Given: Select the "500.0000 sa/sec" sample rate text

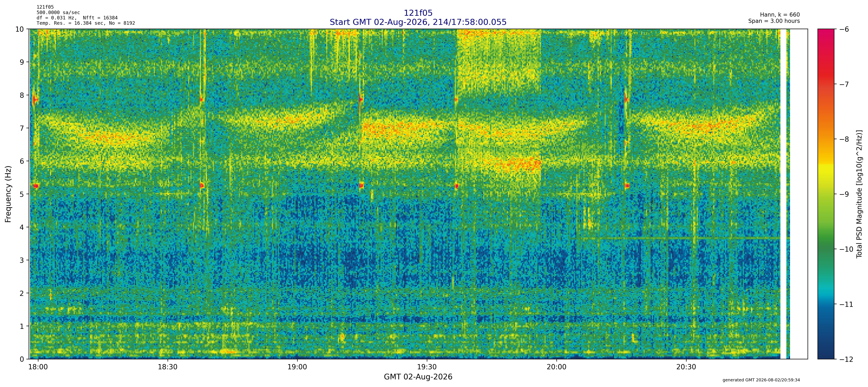Looking at the screenshot, I should pos(58,12).
